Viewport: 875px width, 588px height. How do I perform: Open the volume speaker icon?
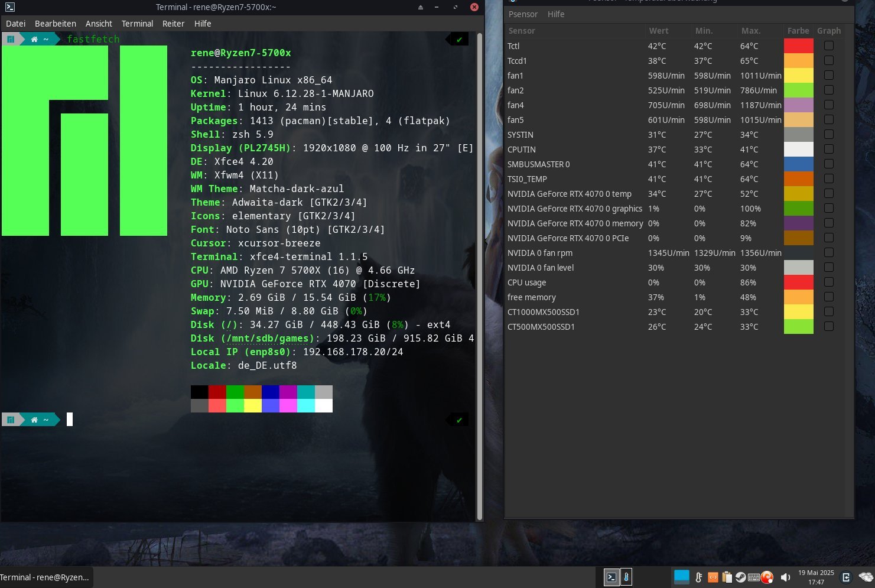pos(785,577)
